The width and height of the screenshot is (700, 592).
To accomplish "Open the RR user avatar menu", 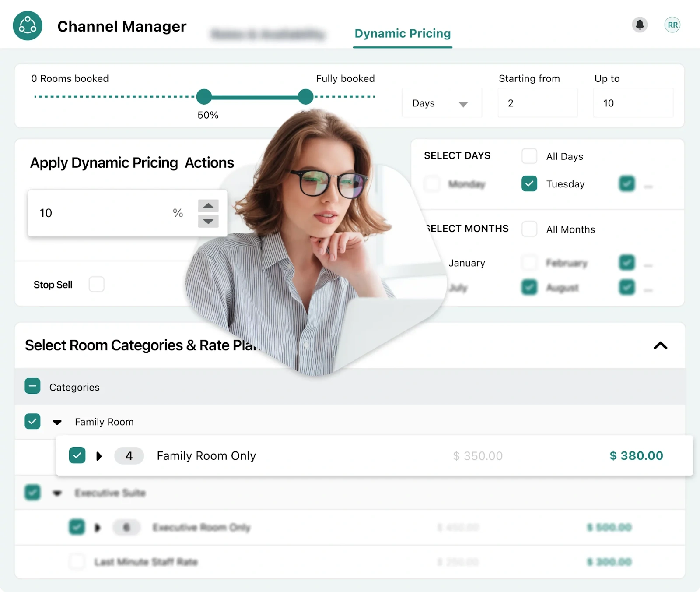I will pyautogui.click(x=672, y=25).
